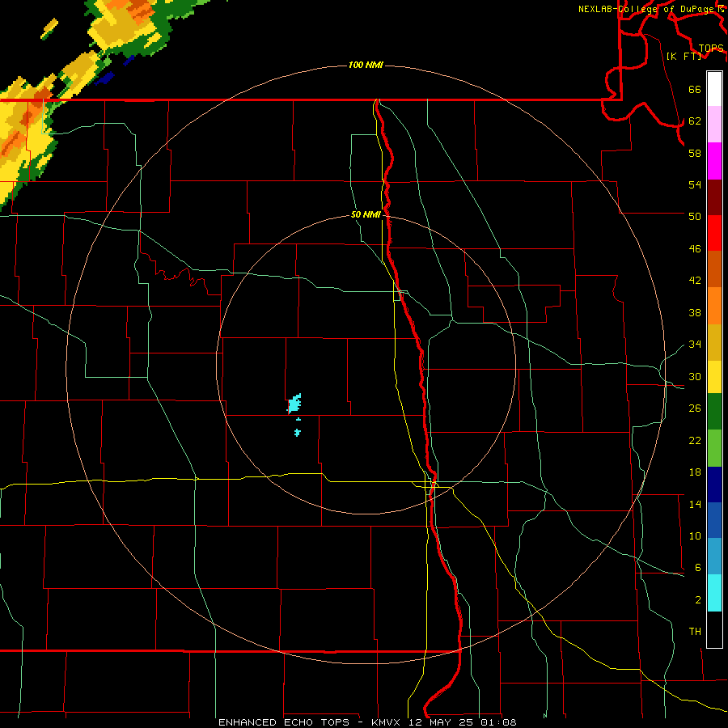Click the light pink legend swatch
The image size is (728, 728).
(714, 125)
